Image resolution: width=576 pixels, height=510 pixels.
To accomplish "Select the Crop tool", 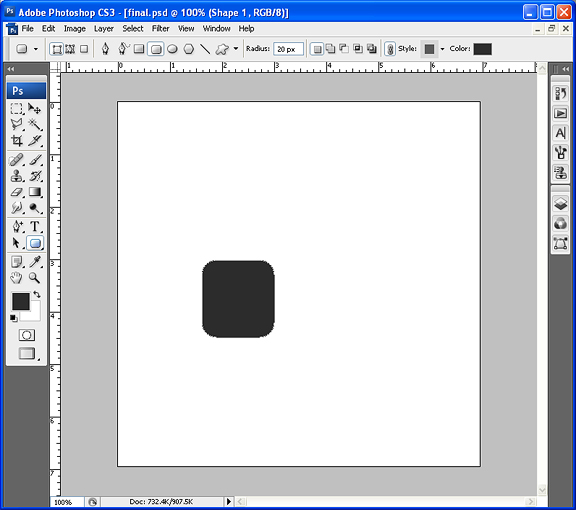I will pyautogui.click(x=17, y=140).
